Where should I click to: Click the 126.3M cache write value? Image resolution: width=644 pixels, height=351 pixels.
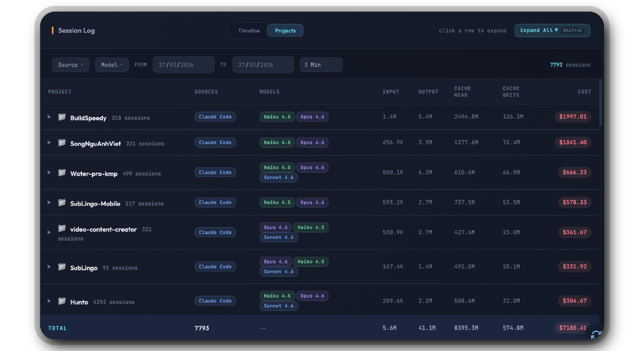pyautogui.click(x=513, y=117)
